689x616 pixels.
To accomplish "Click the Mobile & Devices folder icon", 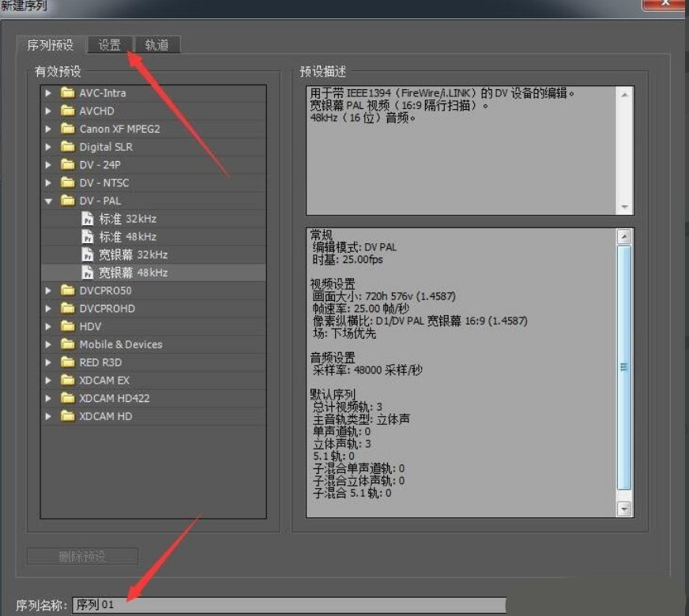I will click(68, 344).
